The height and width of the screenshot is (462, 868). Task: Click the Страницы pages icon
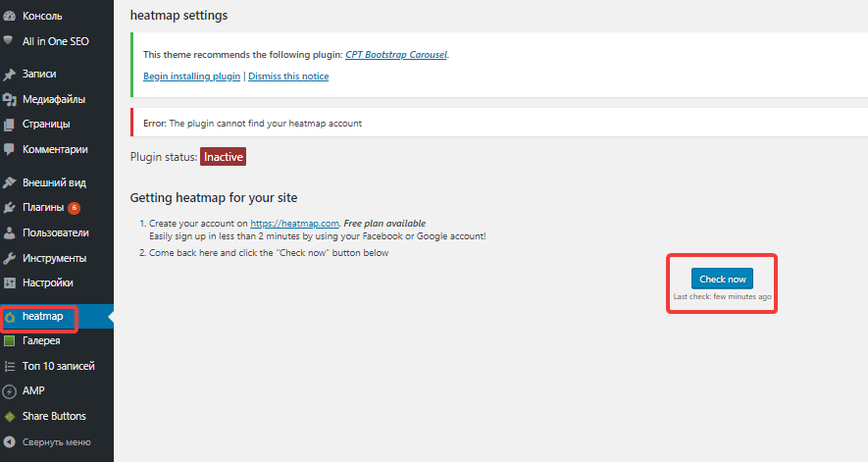pyautogui.click(x=9, y=125)
